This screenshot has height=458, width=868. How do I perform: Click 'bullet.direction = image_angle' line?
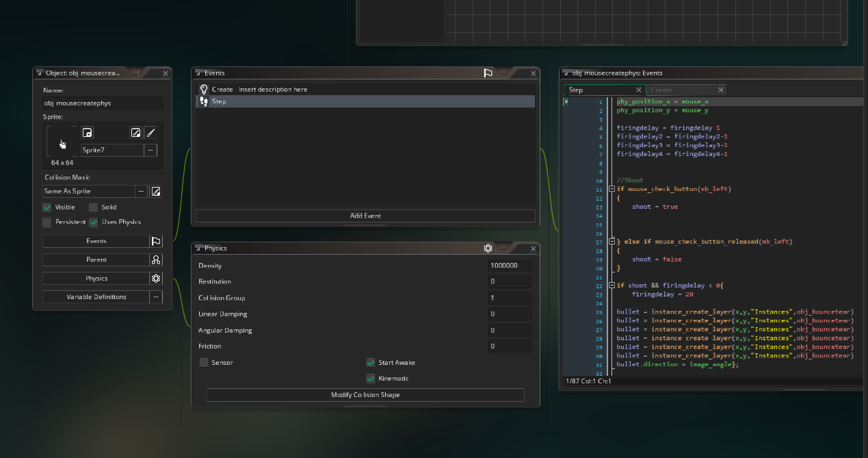click(674, 364)
